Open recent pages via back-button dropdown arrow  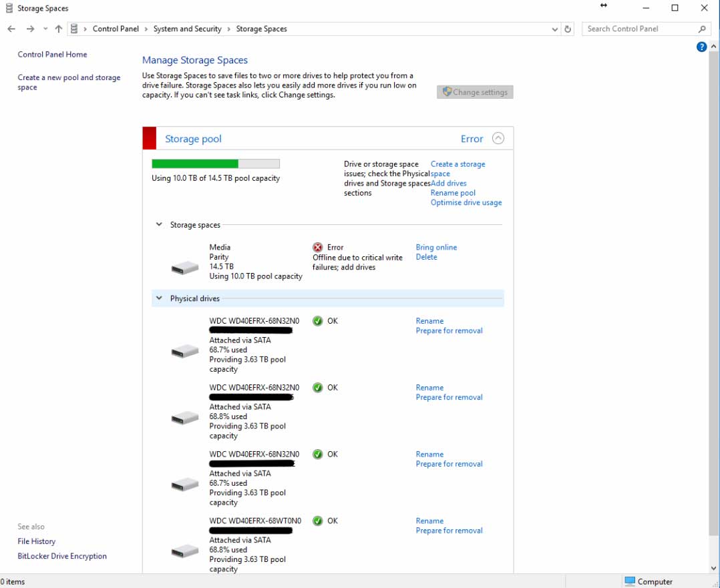click(x=45, y=29)
